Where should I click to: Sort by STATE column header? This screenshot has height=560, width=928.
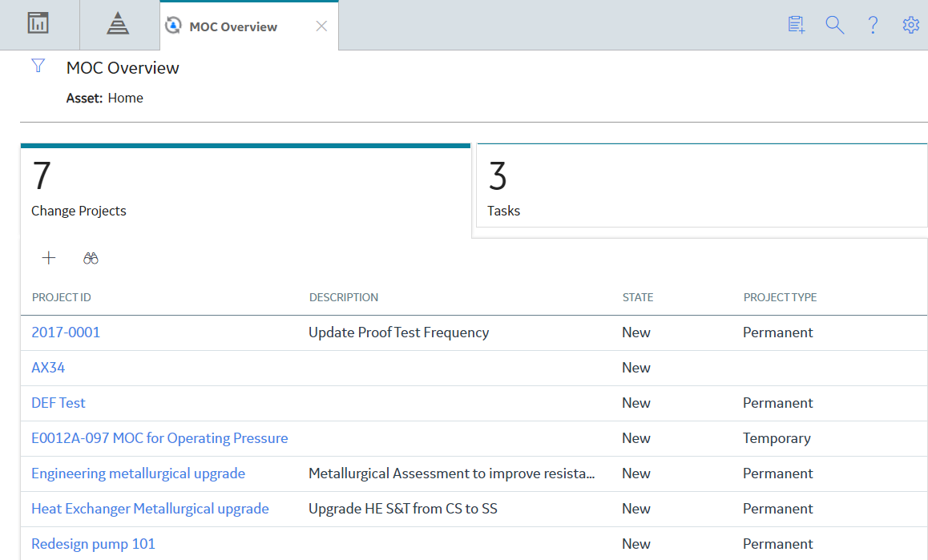coord(637,297)
